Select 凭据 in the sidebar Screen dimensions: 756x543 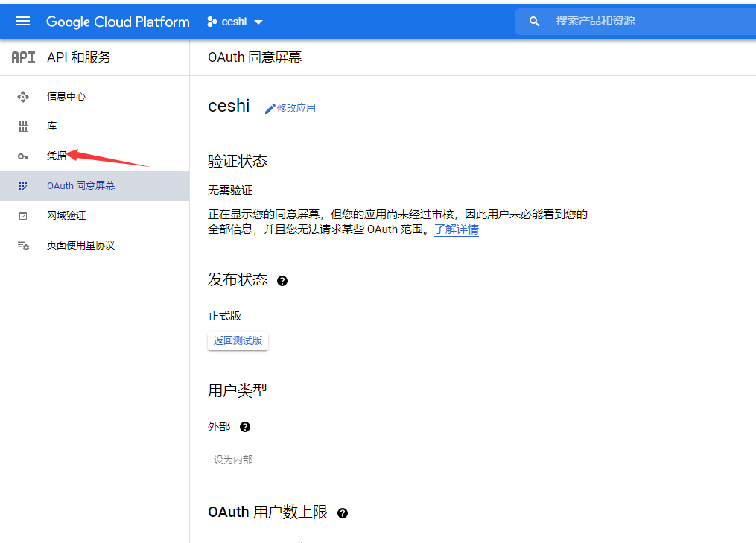[x=57, y=156]
